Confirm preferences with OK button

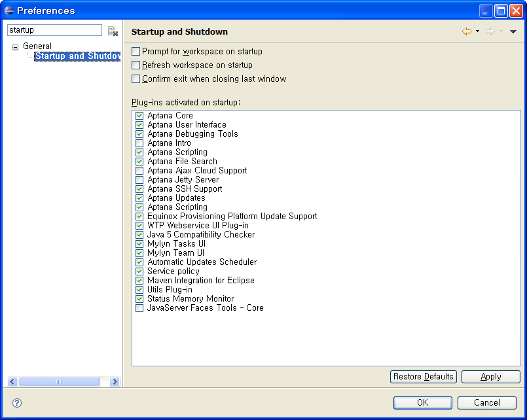click(422, 403)
